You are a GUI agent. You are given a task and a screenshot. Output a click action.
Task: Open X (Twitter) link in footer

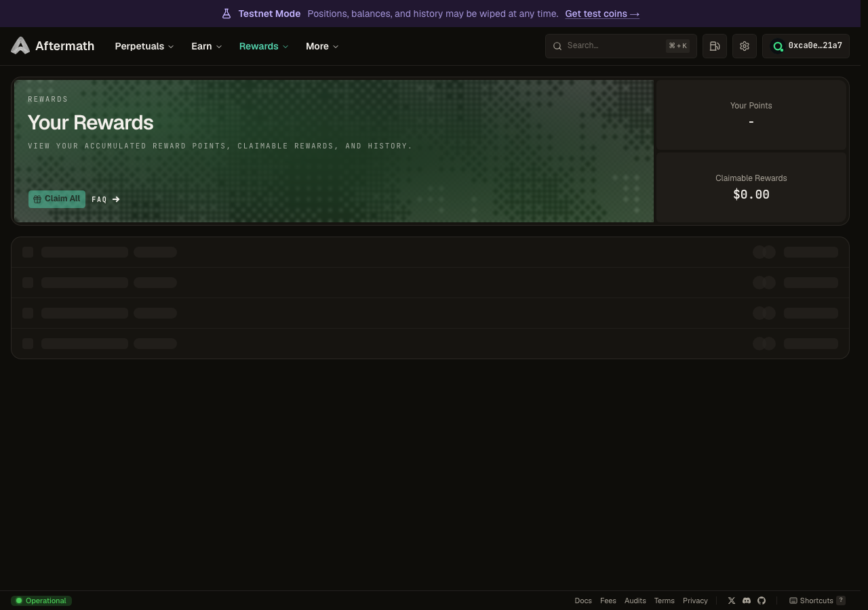[x=732, y=601]
